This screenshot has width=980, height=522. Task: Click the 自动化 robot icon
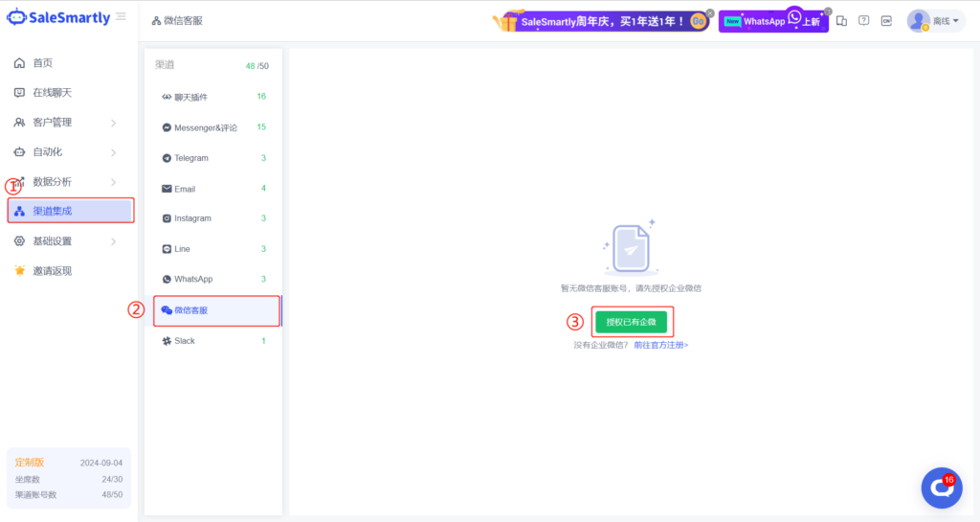tap(19, 152)
